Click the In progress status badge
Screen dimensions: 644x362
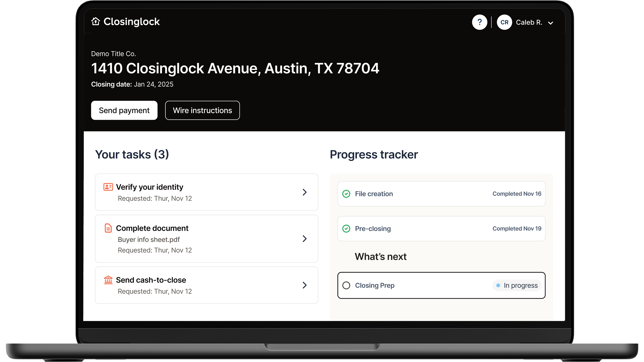[x=517, y=285]
